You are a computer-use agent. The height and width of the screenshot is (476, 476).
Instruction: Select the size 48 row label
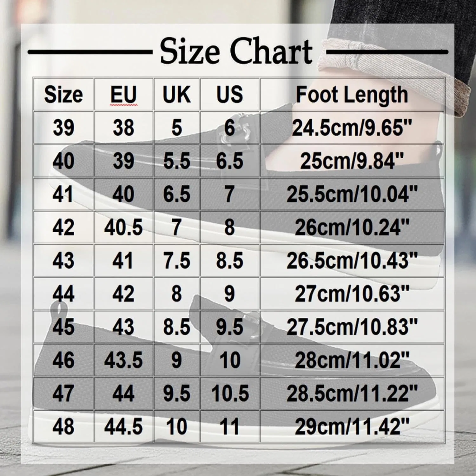(63, 426)
